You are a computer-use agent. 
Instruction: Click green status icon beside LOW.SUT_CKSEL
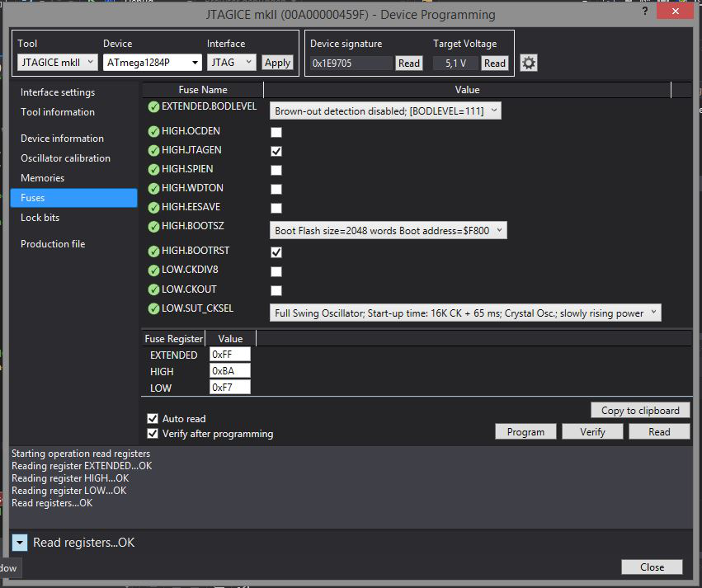click(x=153, y=308)
